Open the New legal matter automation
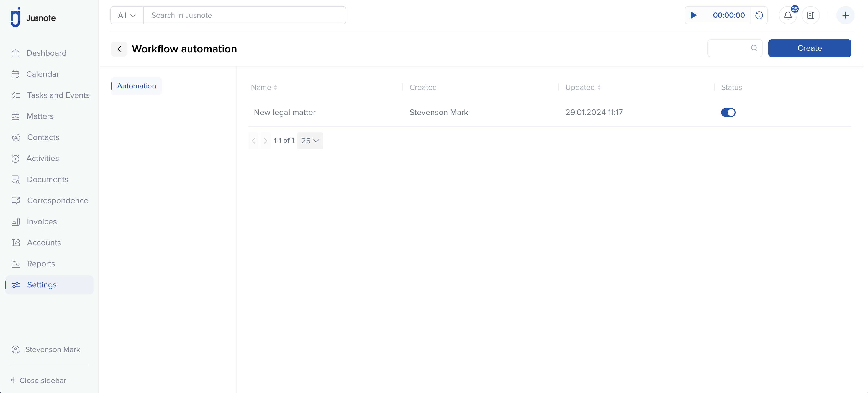Screen dimensions: 868x393 pos(284,113)
